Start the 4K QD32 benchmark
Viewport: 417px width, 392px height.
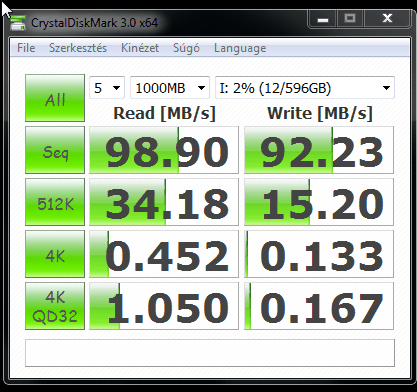(x=55, y=306)
